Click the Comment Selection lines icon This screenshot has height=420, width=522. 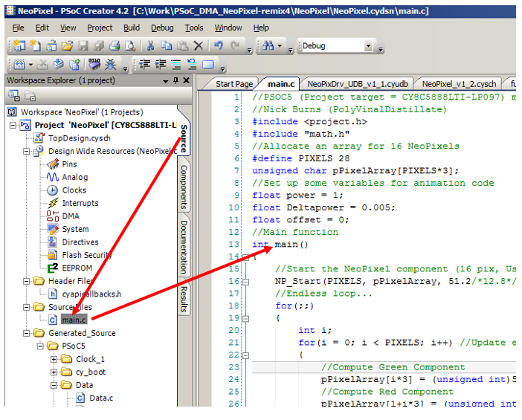176,65
